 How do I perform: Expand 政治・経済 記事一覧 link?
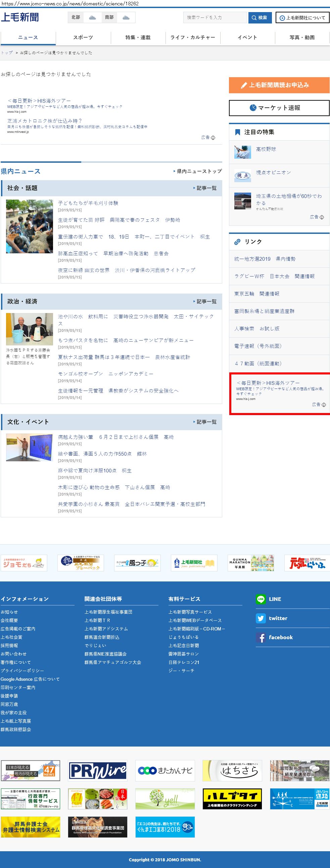point(205,301)
